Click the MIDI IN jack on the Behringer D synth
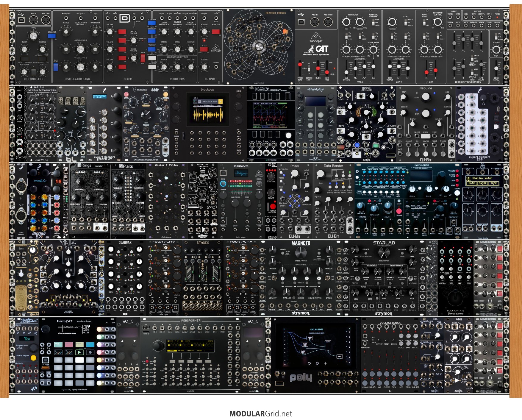This screenshot has height=420, width=522. (x=33, y=20)
